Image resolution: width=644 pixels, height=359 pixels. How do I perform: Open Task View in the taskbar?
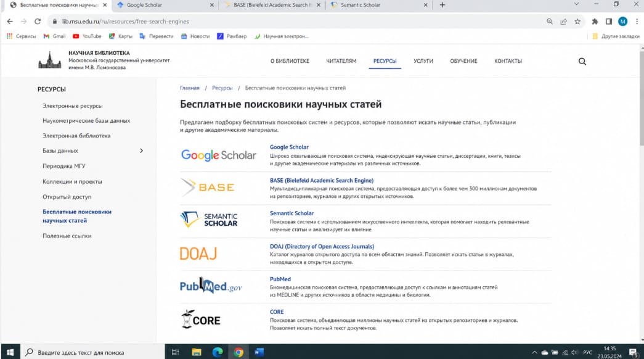coord(176,352)
